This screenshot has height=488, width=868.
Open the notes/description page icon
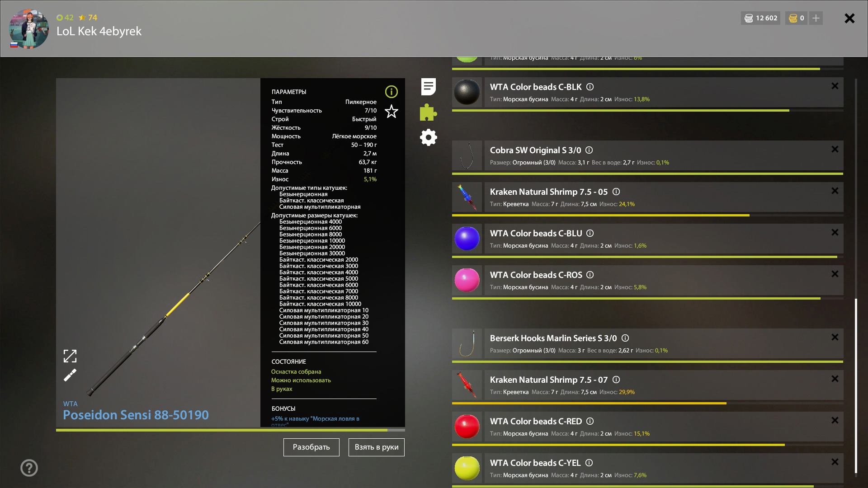(429, 87)
